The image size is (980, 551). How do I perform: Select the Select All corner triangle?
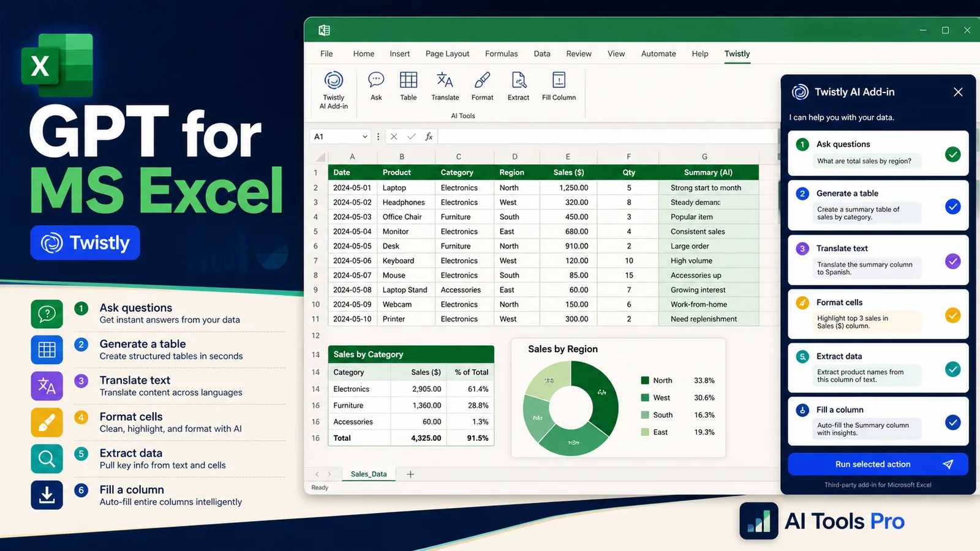click(x=320, y=157)
